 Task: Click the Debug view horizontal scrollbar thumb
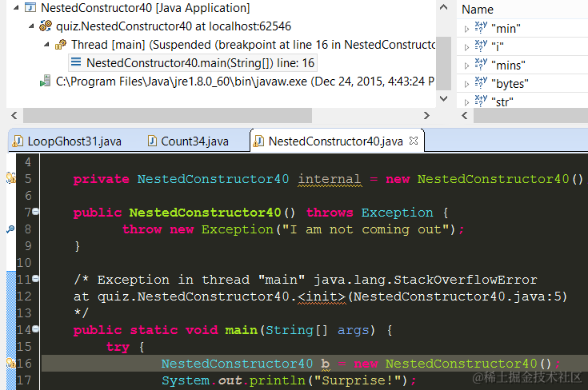pos(168,115)
